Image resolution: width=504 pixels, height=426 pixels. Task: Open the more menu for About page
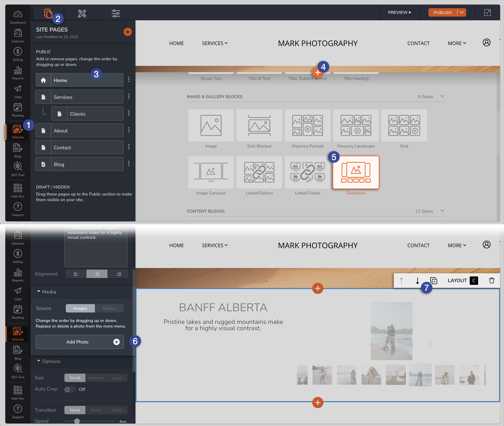pyautogui.click(x=129, y=130)
